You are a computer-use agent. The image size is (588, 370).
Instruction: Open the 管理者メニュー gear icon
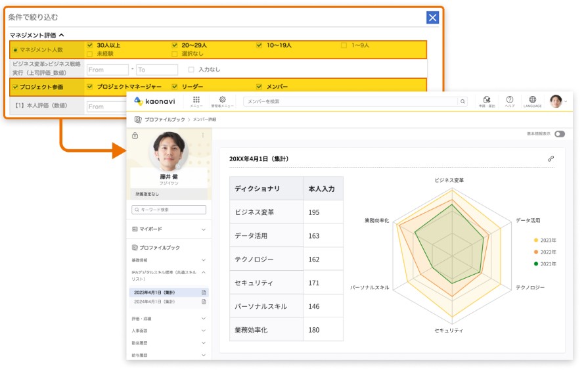click(x=222, y=99)
